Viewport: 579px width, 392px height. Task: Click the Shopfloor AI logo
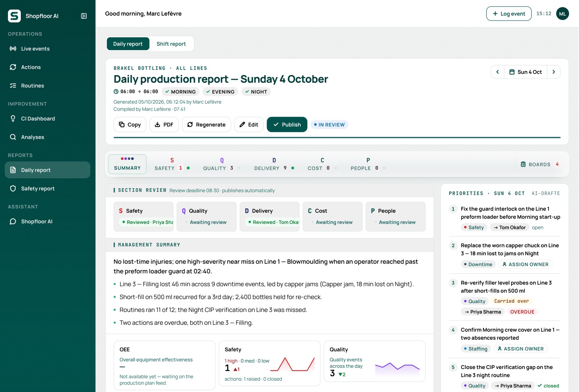coord(14,16)
